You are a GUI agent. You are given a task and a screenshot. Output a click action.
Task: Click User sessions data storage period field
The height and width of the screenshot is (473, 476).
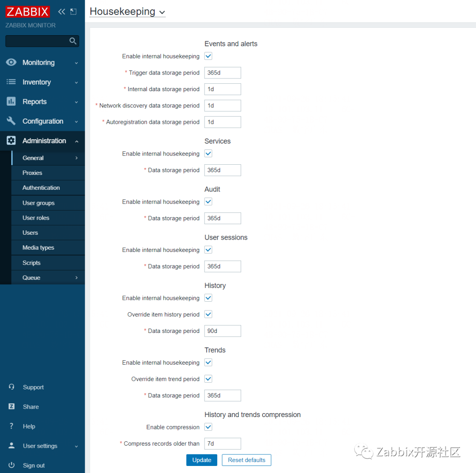tap(223, 266)
